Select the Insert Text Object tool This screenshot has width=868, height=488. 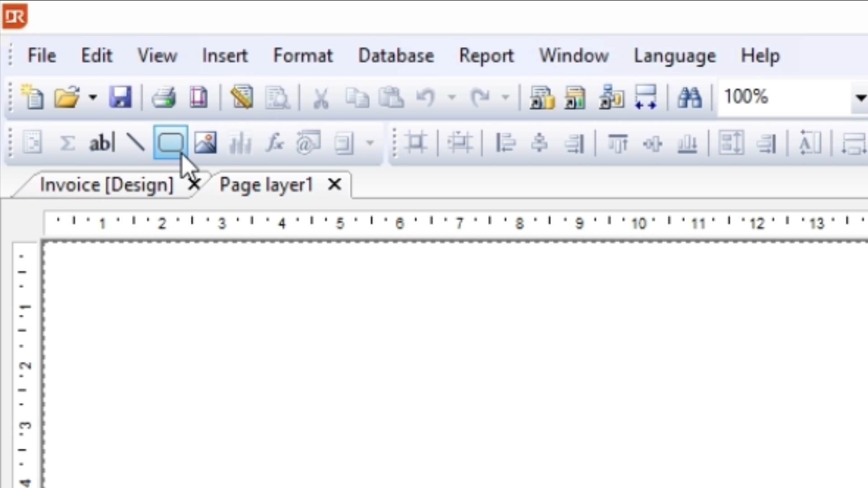(x=102, y=143)
